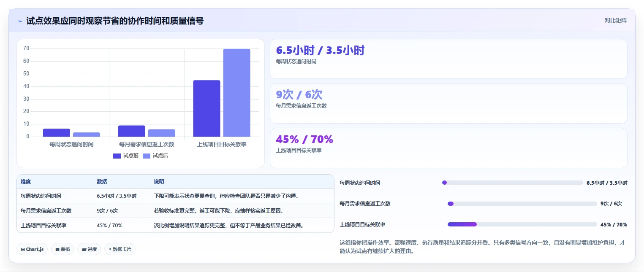Toggle the 试点后 legend swatch in the chart
Screen dimensions: 644x272
pos(147,156)
